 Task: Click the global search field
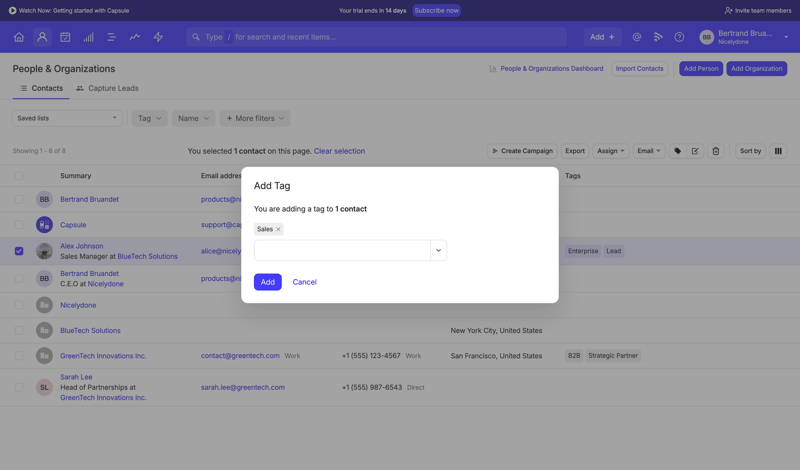[377, 37]
